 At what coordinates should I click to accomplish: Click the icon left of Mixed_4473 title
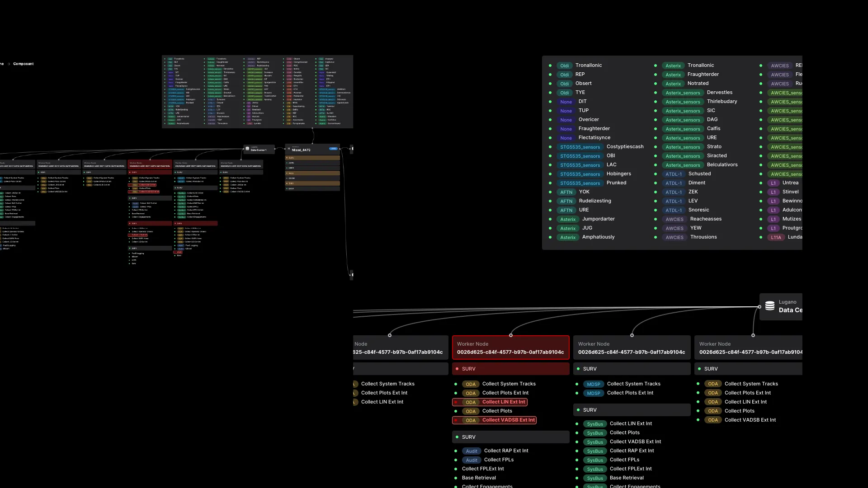tap(289, 149)
